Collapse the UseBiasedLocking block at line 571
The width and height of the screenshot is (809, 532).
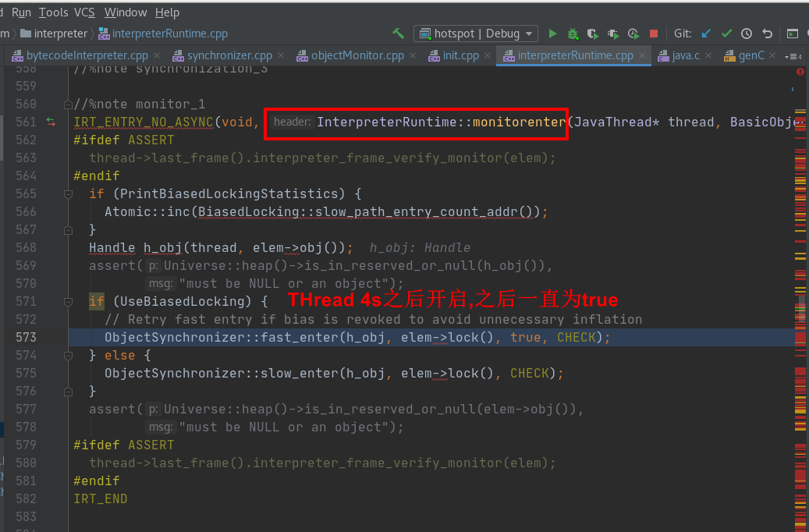click(x=68, y=302)
